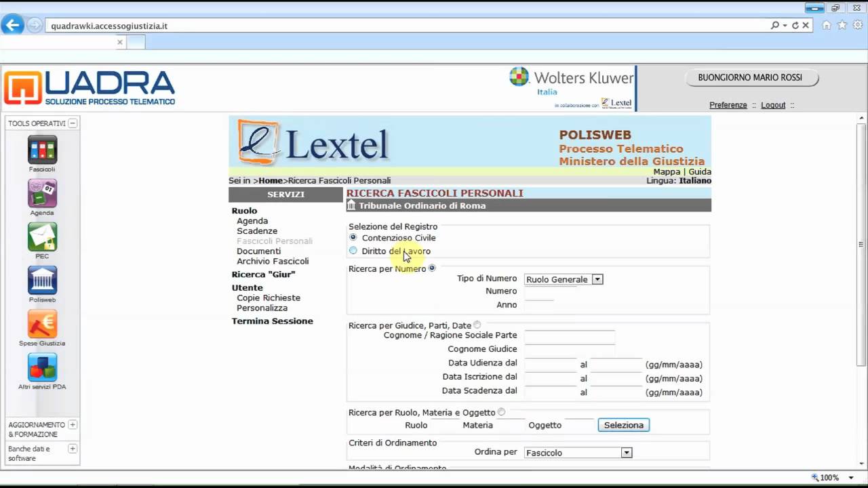Open Copie Richieste menu item
The width and height of the screenshot is (868, 488).
click(269, 298)
